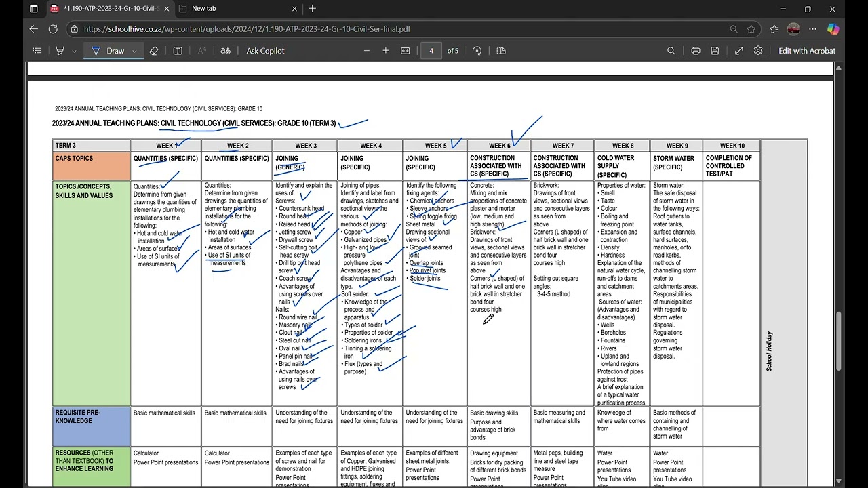Viewport: 868px width, 488px height.
Task: Switch the page view layout
Action: [501, 51]
